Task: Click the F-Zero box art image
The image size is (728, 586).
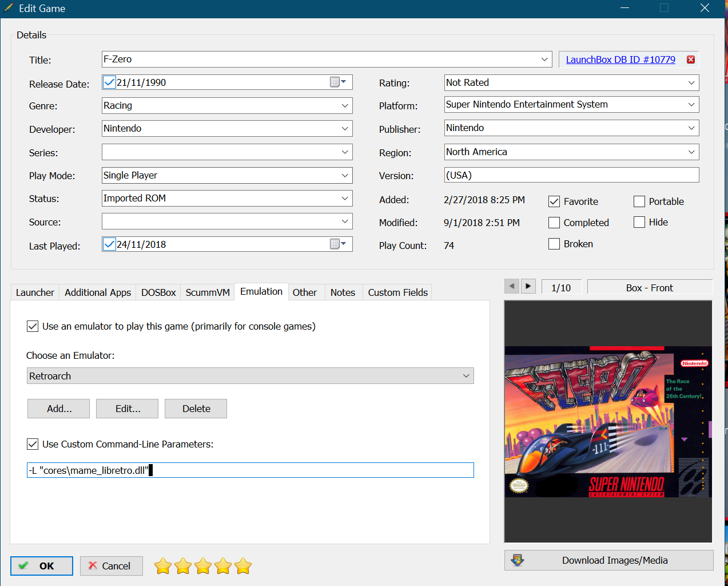Action: click(x=608, y=422)
